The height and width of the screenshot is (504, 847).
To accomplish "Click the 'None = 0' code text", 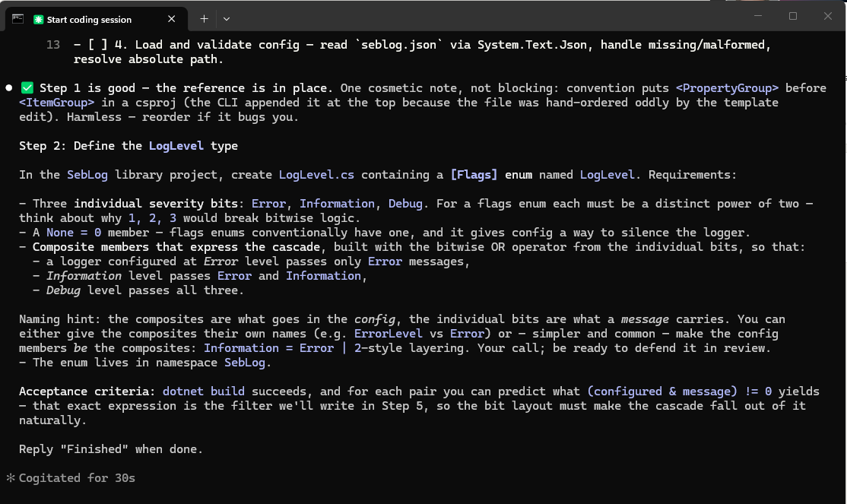I will pyautogui.click(x=74, y=233).
